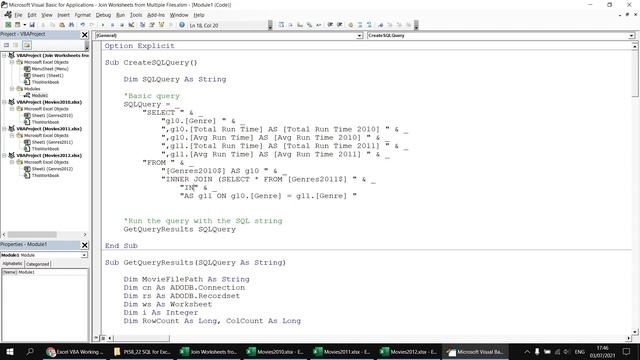Screen dimensions: 640x360
Task: Click the Outdent icon on Edit toolbar
Action: 340,25
